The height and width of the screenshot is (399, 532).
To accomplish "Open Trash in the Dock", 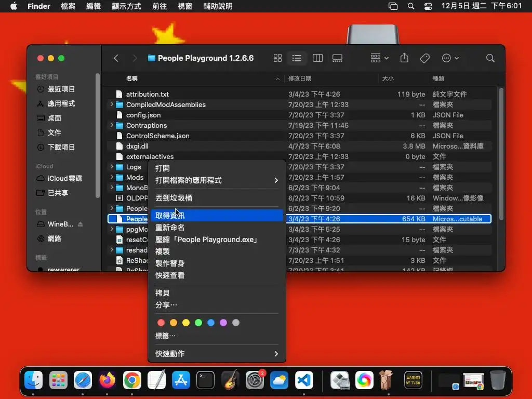I will click(498, 380).
